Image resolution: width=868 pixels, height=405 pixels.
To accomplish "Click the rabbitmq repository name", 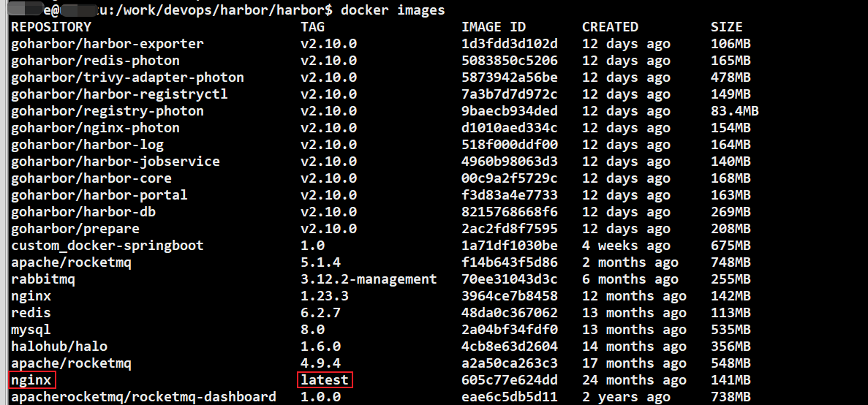I will tap(43, 279).
